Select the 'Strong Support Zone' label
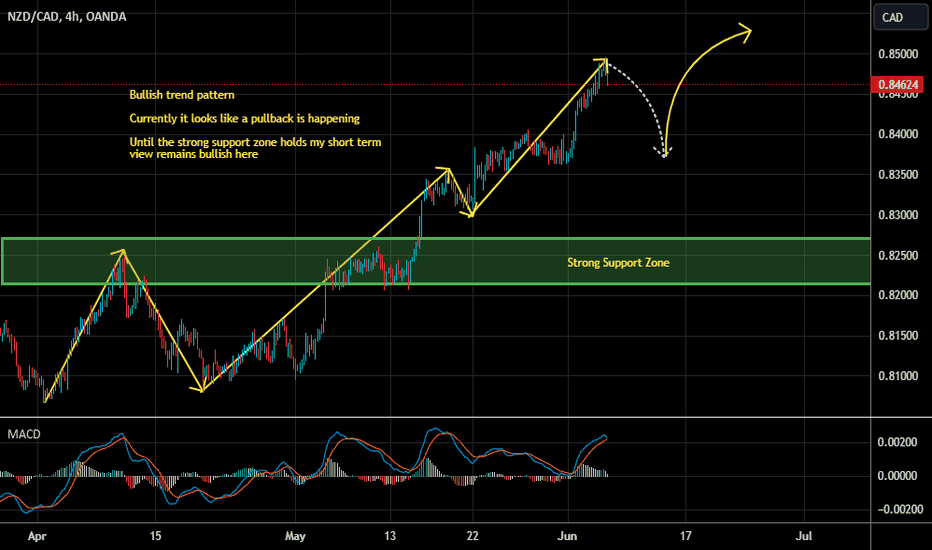 [618, 262]
